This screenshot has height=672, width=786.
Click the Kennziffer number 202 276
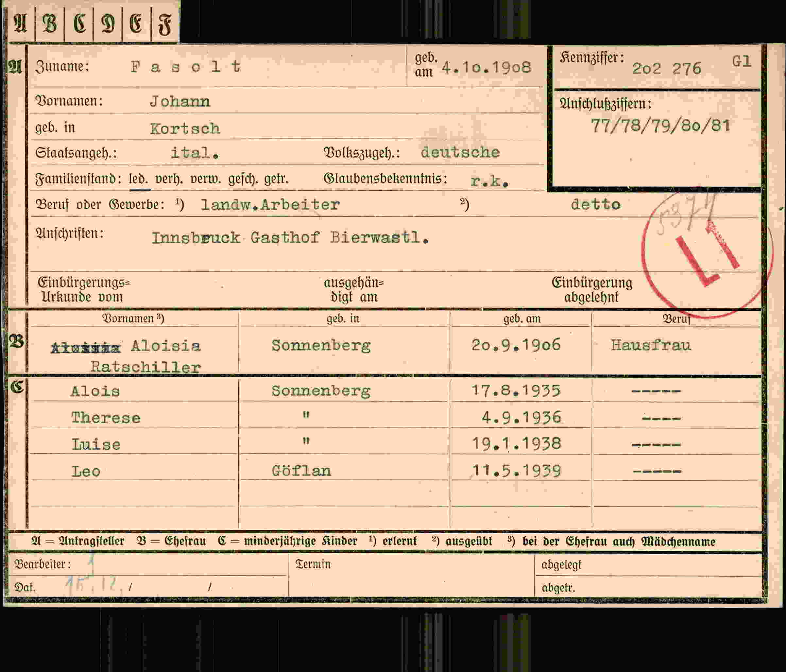pos(667,69)
